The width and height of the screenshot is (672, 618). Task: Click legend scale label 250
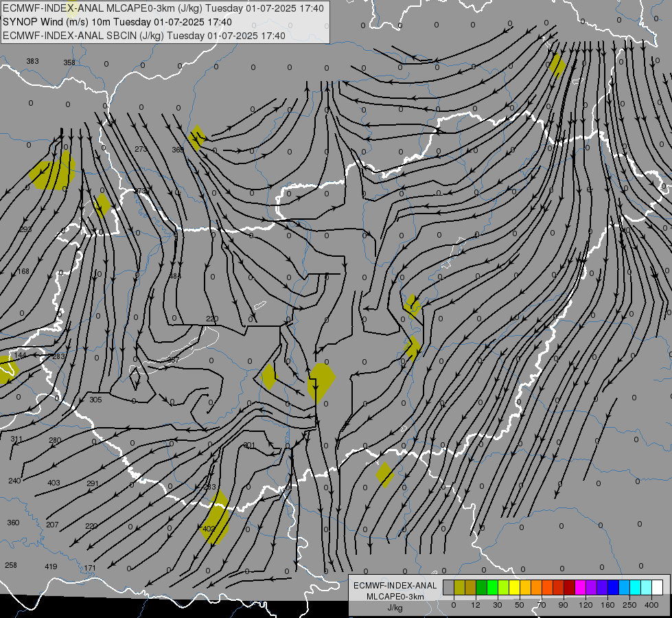click(629, 605)
